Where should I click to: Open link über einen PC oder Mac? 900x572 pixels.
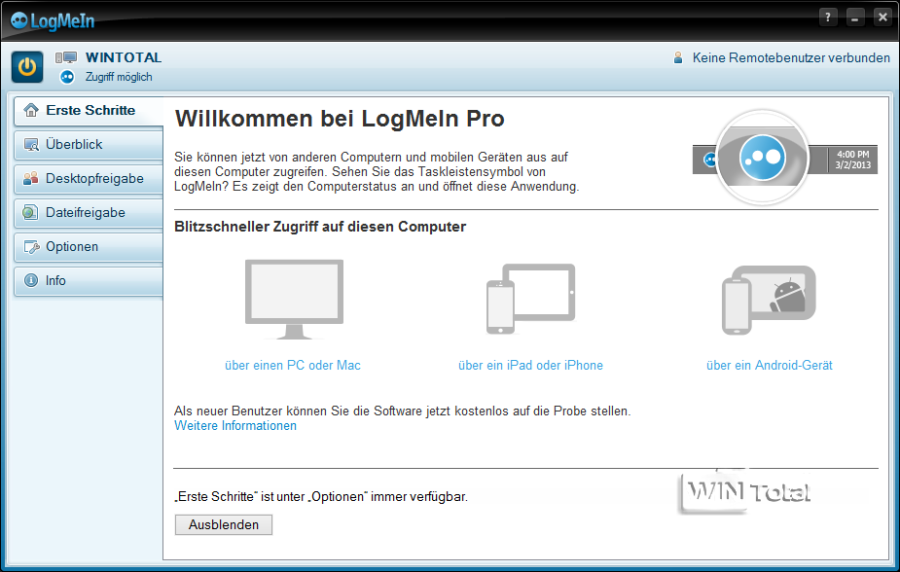(293, 365)
